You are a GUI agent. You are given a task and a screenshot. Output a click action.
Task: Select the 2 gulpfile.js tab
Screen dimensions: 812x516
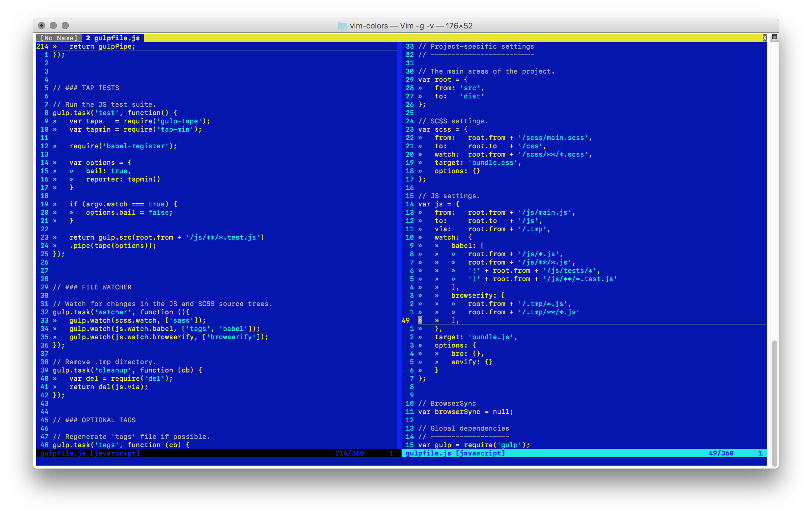(x=113, y=38)
